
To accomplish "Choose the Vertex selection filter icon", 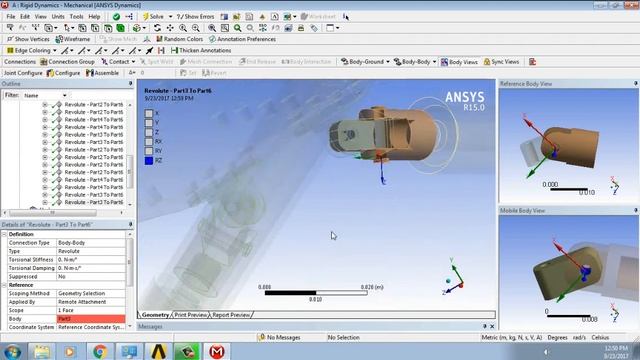I will (82, 28).
